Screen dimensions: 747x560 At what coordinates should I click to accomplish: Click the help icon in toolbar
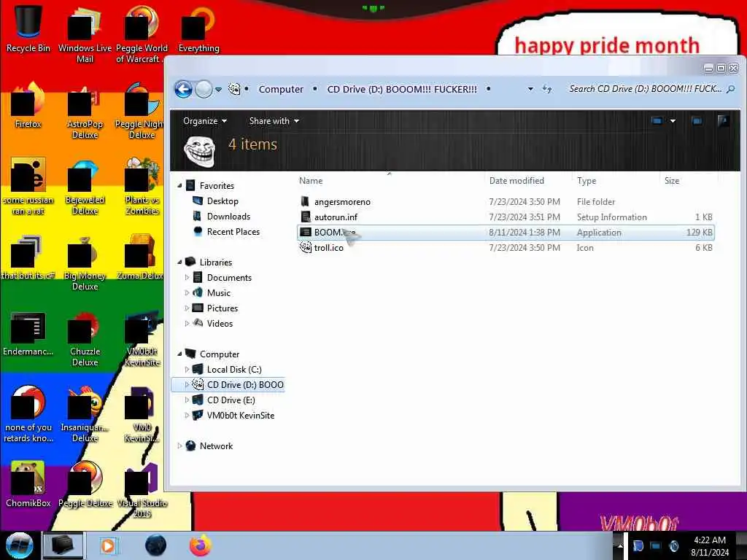(x=723, y=120)
